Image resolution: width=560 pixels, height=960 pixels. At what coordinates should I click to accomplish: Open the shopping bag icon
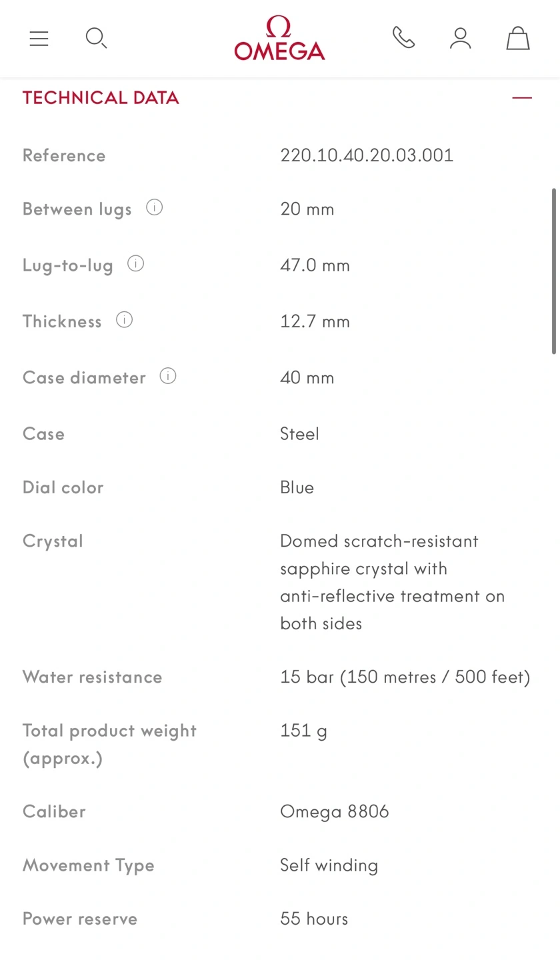(517, 38)
